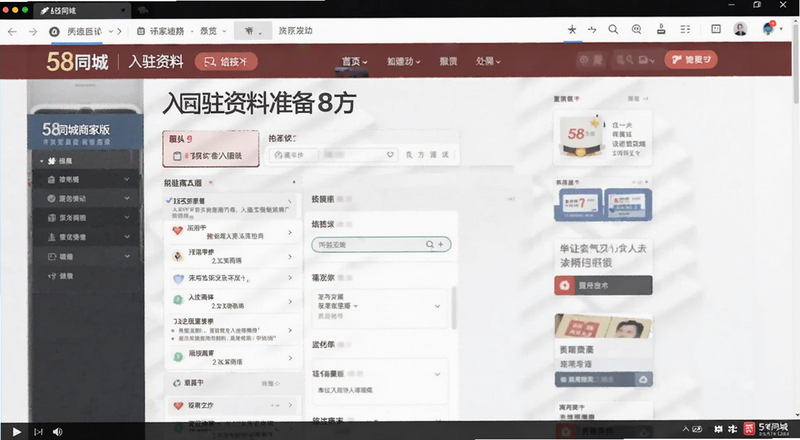Screen dimensions: 800x440
Task: Click the magnifier inside the green-bordered search field
Action: click(x=430, y=245)
